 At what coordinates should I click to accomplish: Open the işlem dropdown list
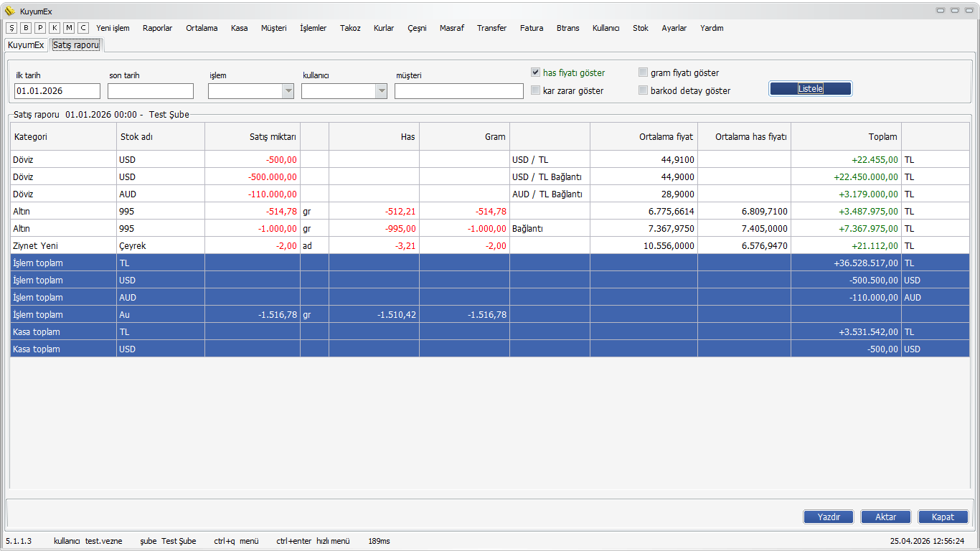coord(288,91)
